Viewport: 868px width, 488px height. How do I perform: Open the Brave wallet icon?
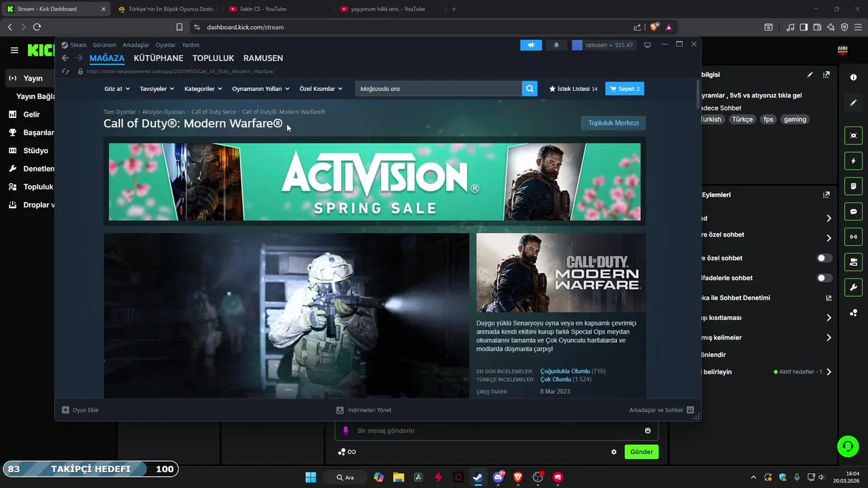(x=817, y=27)
